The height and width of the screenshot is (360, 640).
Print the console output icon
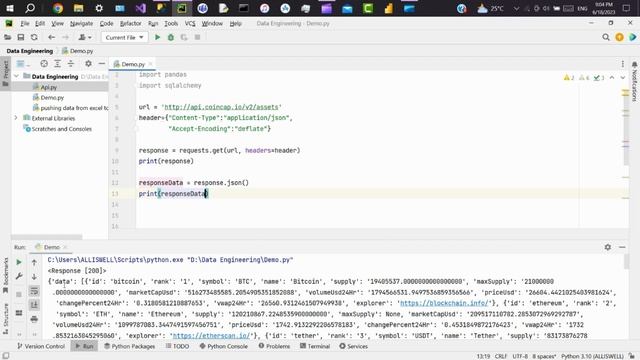pyautogui.click(x=34, y=319)
